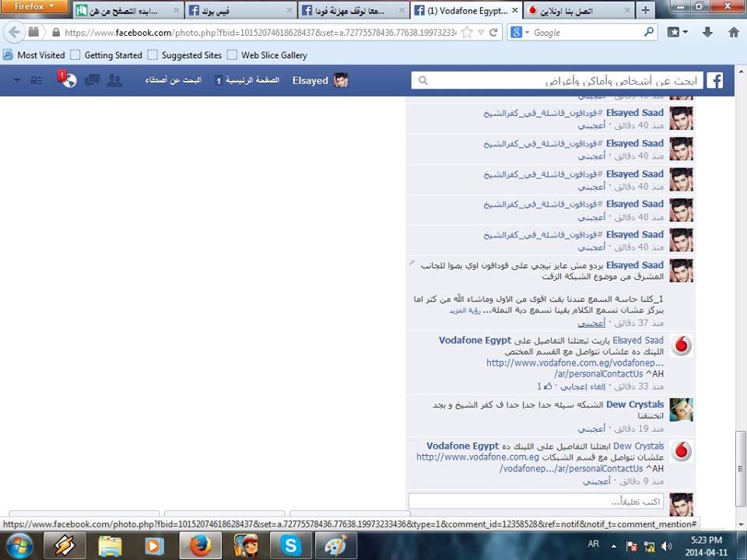The image size is (747, 560).
Task: Focus the Facebook search field
Action: coord(557,80)
